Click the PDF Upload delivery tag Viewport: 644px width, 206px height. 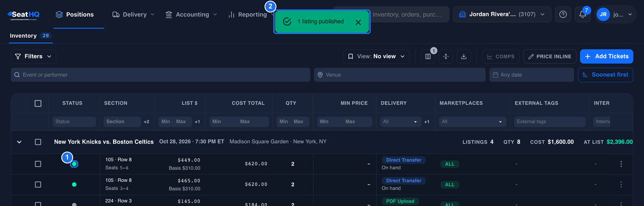400,201
